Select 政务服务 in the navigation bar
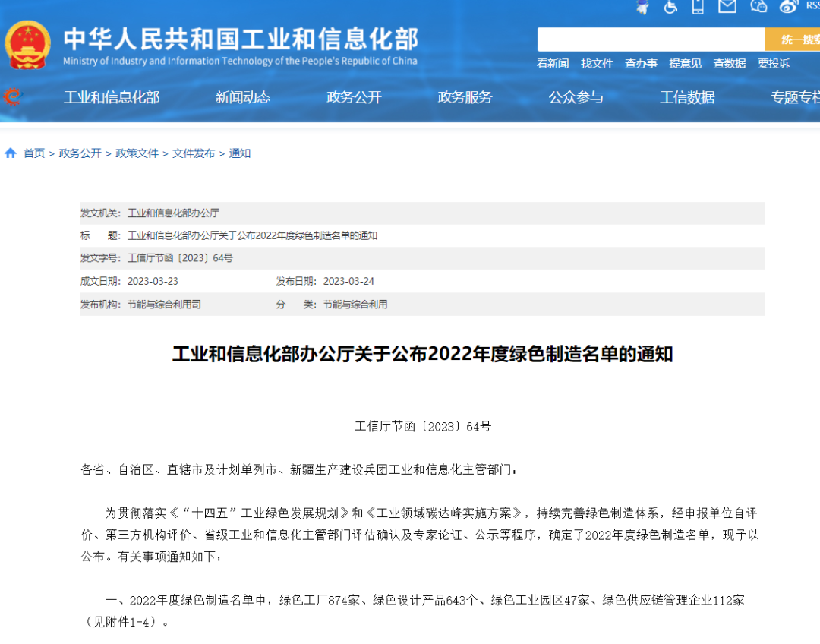 click(465, 97)
